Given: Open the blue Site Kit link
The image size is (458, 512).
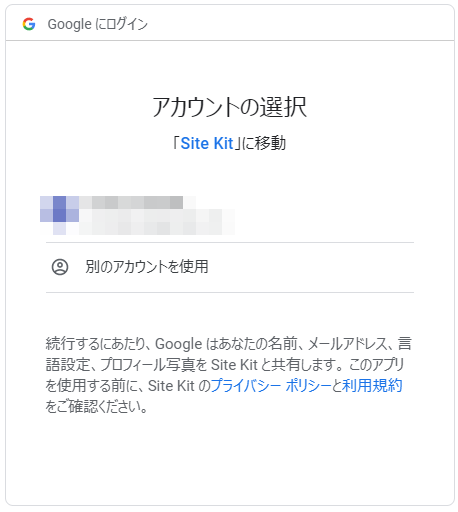Looking at the screenshot, I should pyautogui.click(x=207, y=143).
